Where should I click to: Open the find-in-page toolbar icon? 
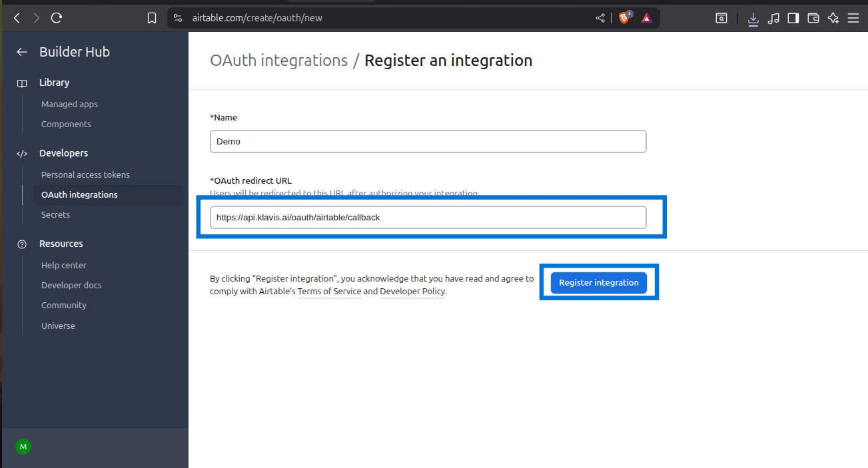721,19
